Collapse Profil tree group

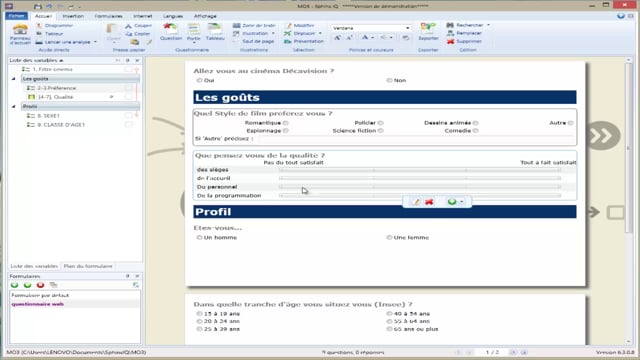point(13,107)
